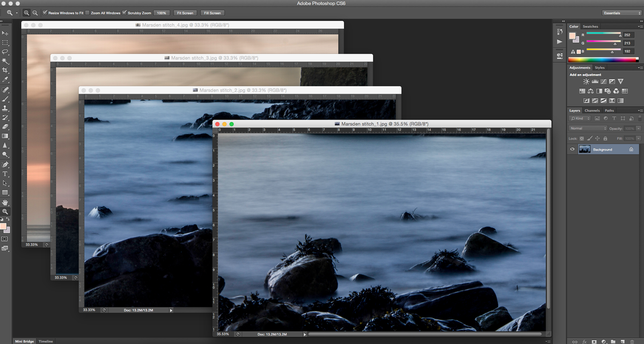The image size is (644, 344).
Task: Select the Magic Wand tool
Action: 5,61
